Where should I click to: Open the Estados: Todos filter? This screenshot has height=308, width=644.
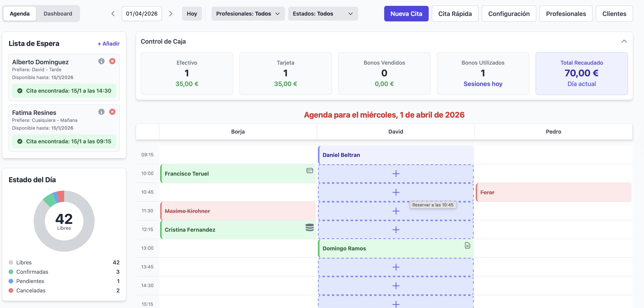pyautogui.click(x=323, y=13)
